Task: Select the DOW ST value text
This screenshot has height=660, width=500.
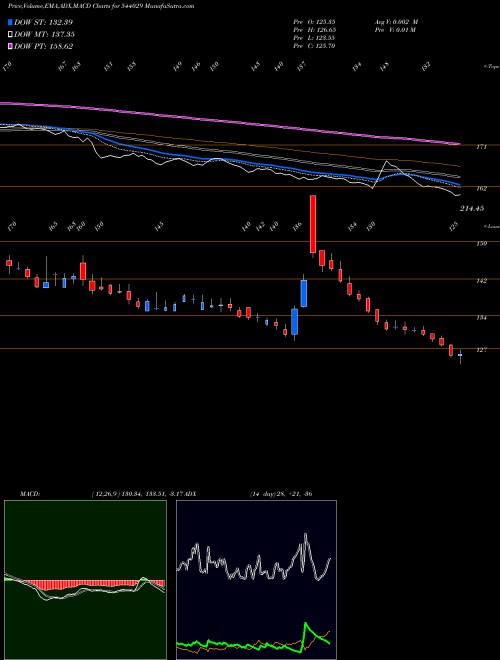Action: [61, 22]
